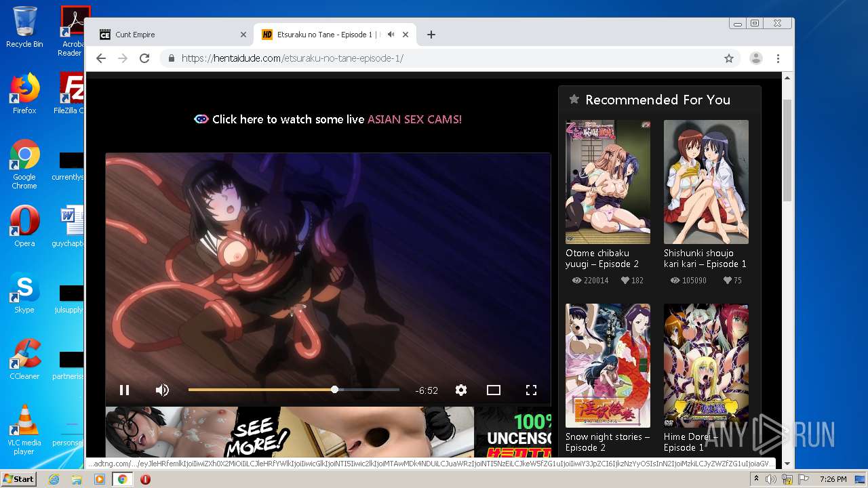
Task: Click the Chrome taskbar button
Action: [123, 479]
